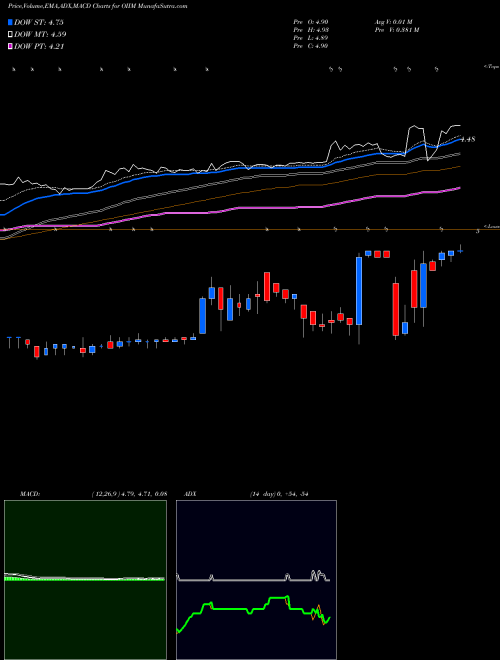Click the 'DOW MT: 4.59' legend text
This screenshot has width=500, height=660.
pos(40,35)
